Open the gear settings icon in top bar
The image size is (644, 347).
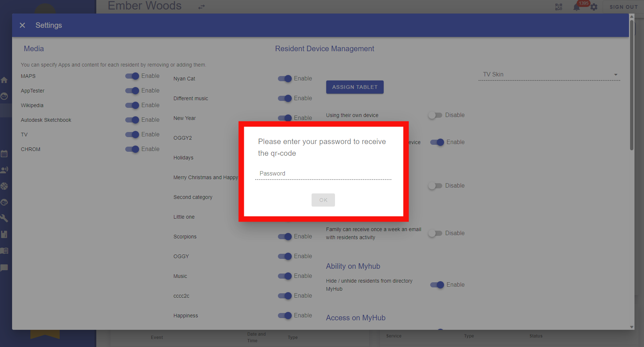(x=594, y=7)
